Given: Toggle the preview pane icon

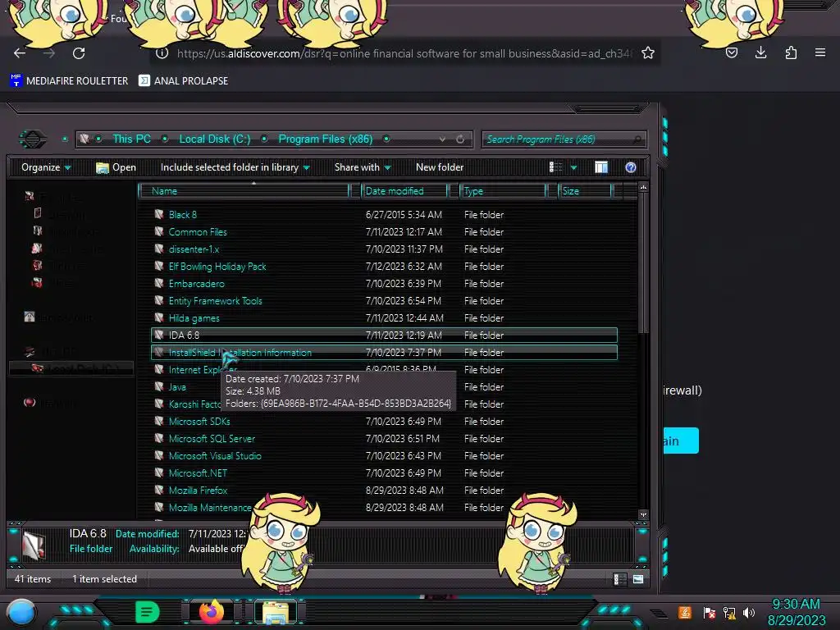Looking at the screenshot, I should pyautogui.click(x=601, y=167).
